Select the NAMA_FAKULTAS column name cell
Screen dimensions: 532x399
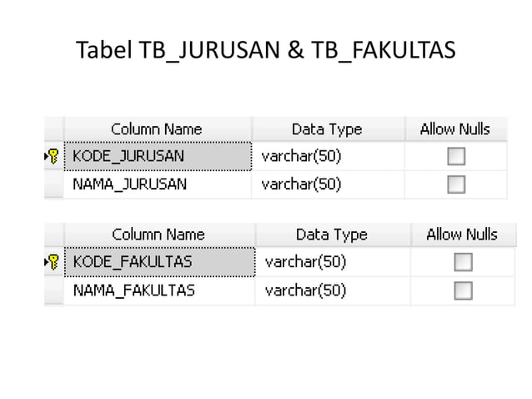[160, 290]
